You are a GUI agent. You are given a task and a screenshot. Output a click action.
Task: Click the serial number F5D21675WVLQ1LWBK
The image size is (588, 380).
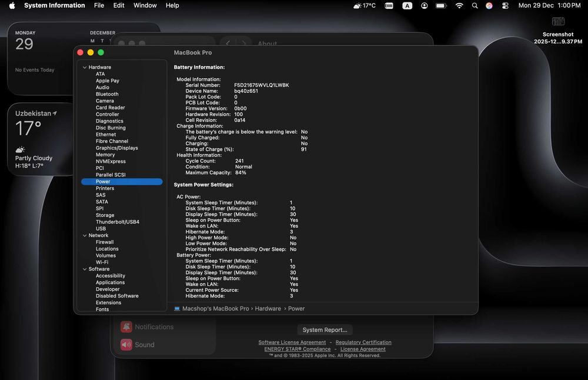point(262,85)
